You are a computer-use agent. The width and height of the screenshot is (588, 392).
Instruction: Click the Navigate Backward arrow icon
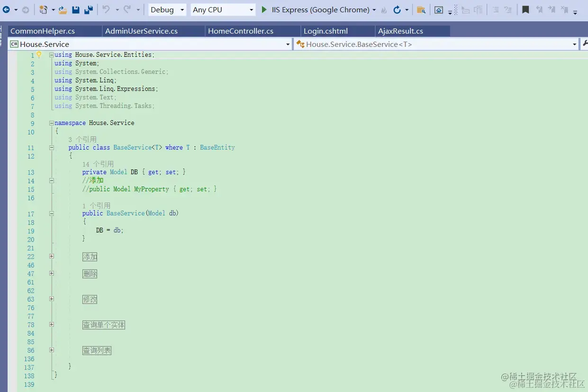click(x=6, y=9)
